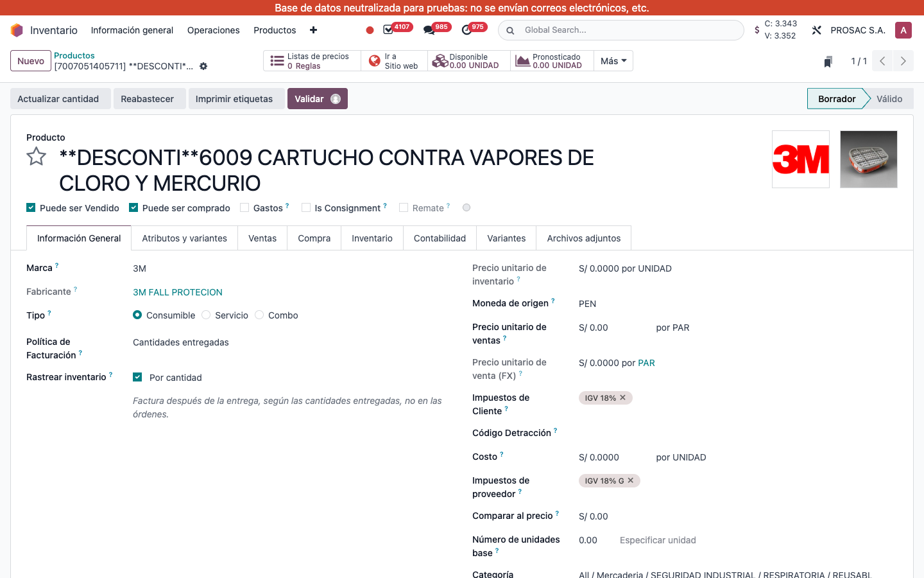Open Categoría field selector

point(738,574)
